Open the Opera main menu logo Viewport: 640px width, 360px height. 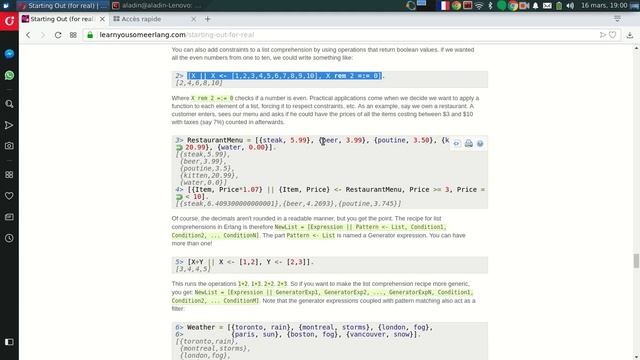(x=9, y=21)
